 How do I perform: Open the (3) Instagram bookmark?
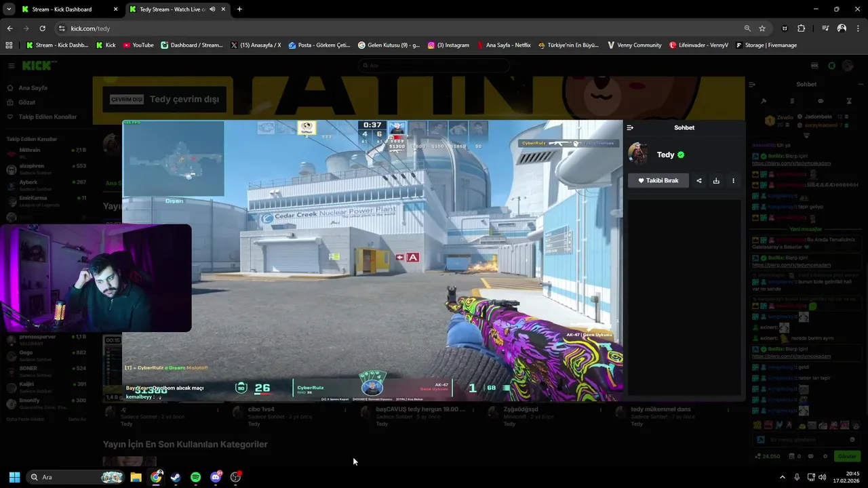(448, 45)
